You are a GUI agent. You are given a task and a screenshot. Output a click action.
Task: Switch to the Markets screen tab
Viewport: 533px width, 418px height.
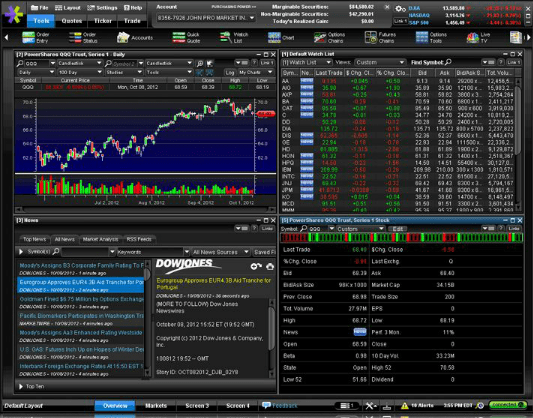(156, 405)
